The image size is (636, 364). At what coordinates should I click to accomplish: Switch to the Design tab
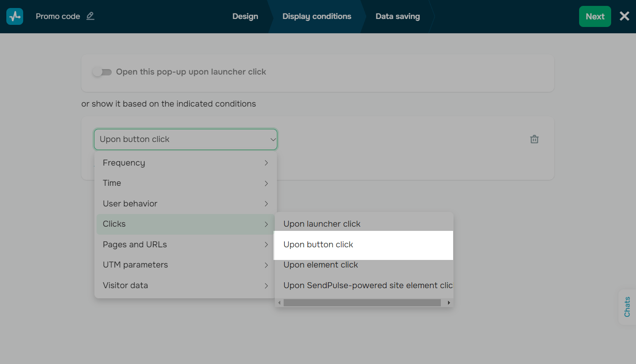[x=245, y=16]
